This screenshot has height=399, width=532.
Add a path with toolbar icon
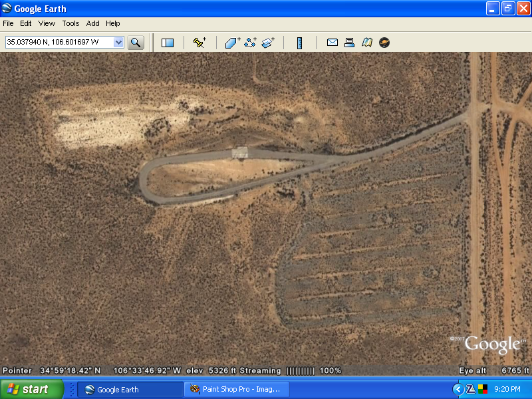click(x=251, y=43)
